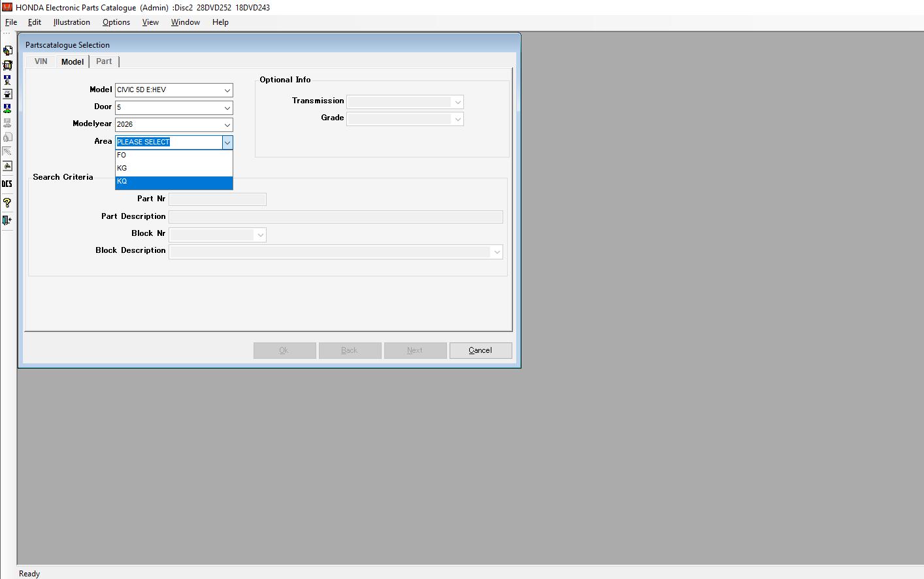Viewport: 924px width, 579px height.
Task: Open the Options menu
Action: [116, 22]
